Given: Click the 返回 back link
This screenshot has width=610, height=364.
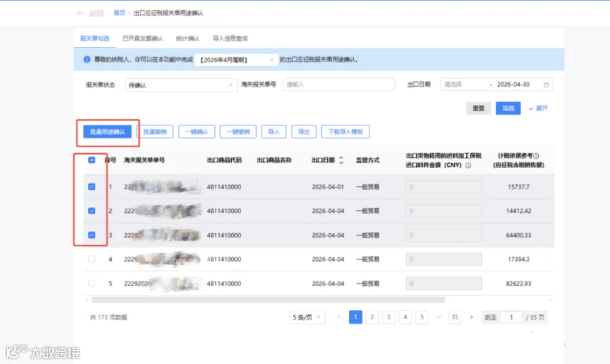Looking at the screenshot, I should [x=96, y=14].
